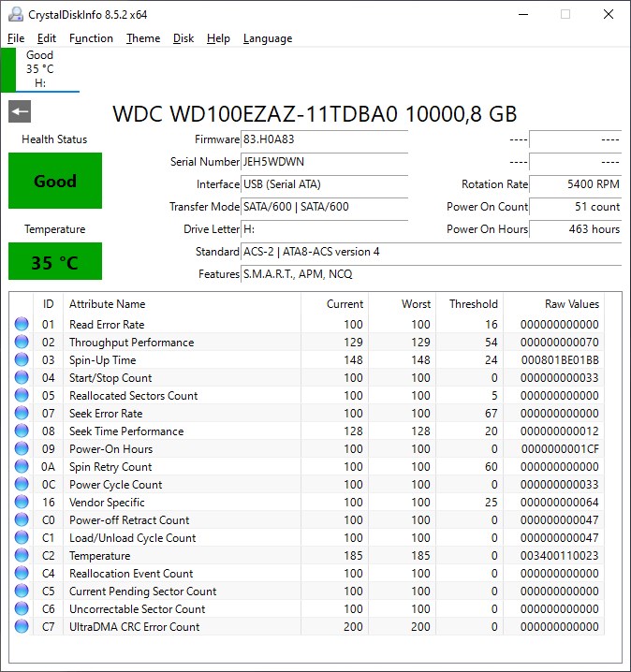Click raw value 000000000012 of Seek Time Performance
The height and width of the screenshot is (672, 631).
click(x=560, y=431)
